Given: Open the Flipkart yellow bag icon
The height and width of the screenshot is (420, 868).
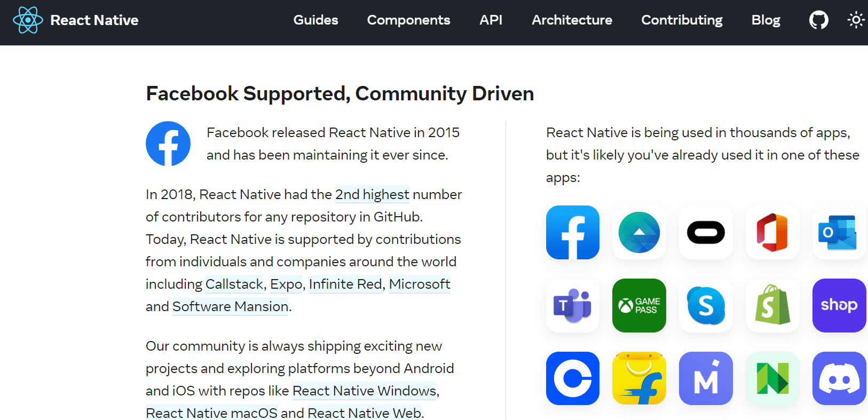Looking at the screenshot, I should (639, 378).
